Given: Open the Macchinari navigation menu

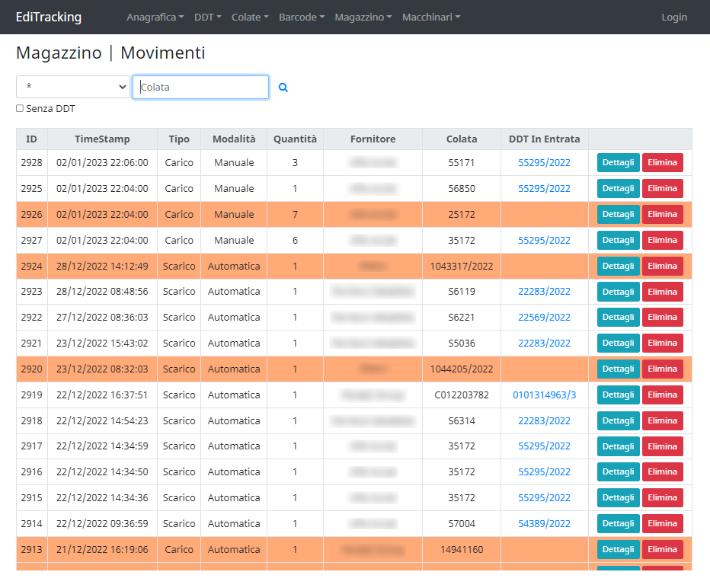Looking at the screenshot, I should pyautogui.click(x=431, y=17).
